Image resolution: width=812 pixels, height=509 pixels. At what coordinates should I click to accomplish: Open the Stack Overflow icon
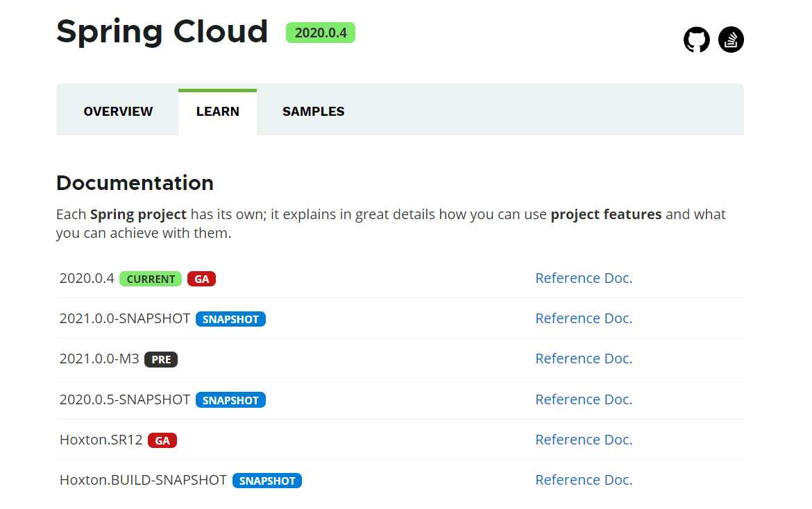pos(731,40)
